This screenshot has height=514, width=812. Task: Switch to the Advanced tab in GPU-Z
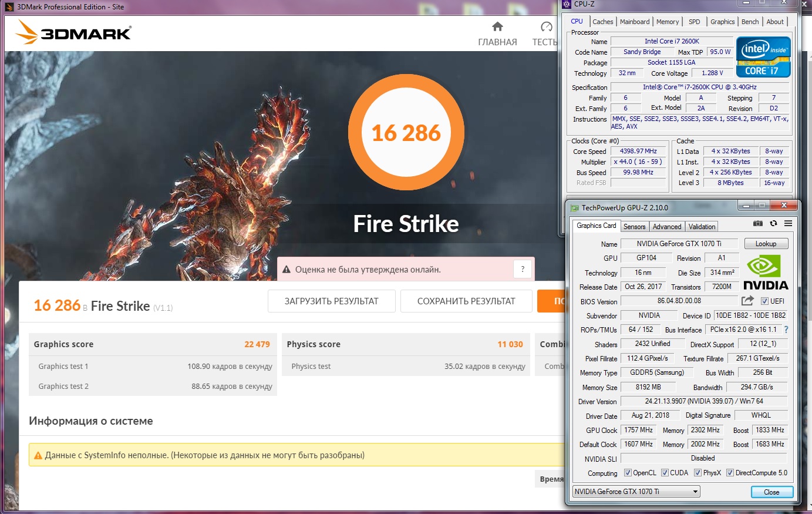(x=667, y=226)
